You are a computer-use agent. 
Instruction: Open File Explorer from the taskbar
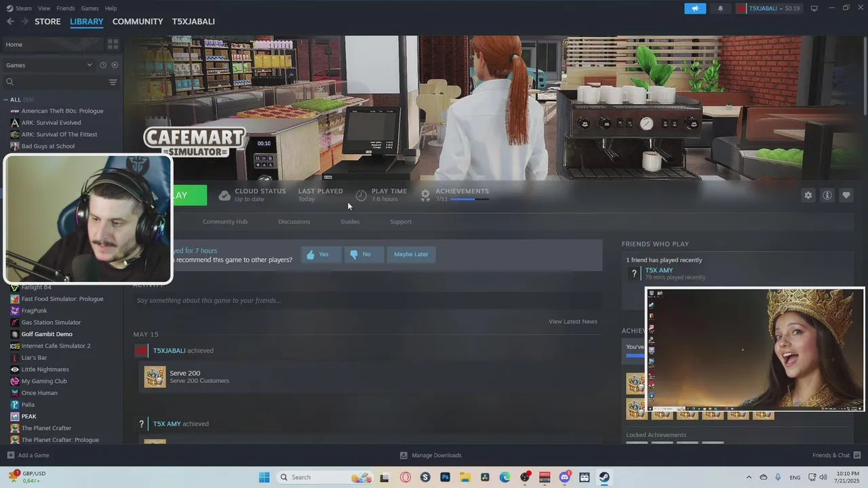465,477
